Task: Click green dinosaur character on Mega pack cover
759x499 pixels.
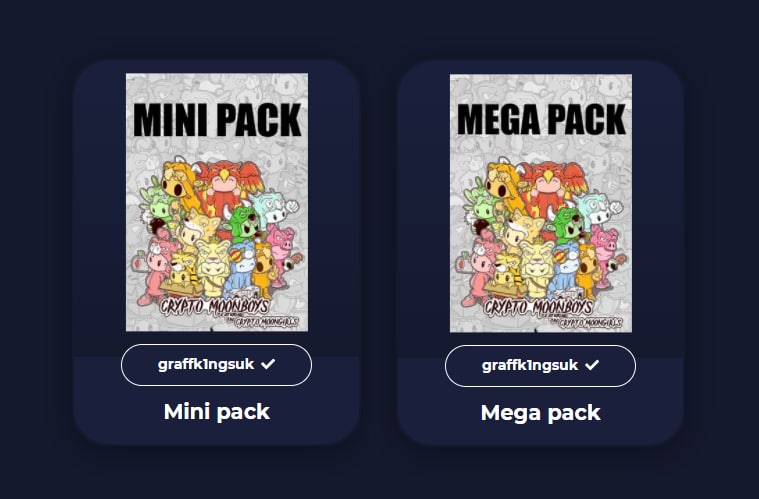Action: [x=567, y=225]
